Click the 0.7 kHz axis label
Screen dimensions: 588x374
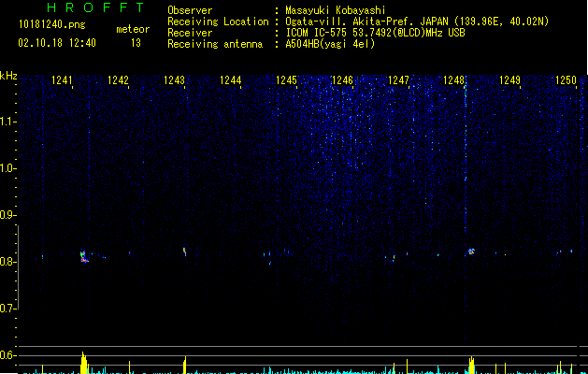7,309
